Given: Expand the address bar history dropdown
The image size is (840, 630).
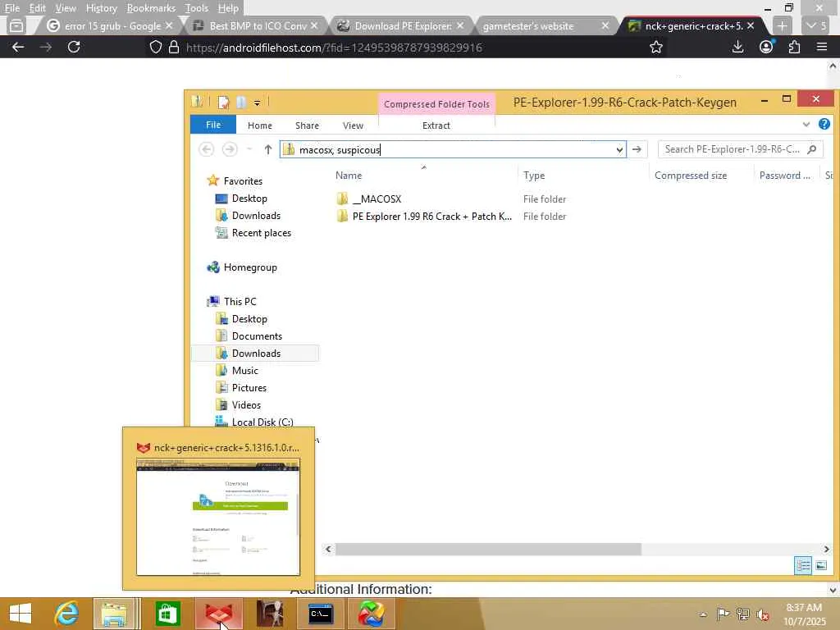Looking at the screenshot, I should point(619,150).
